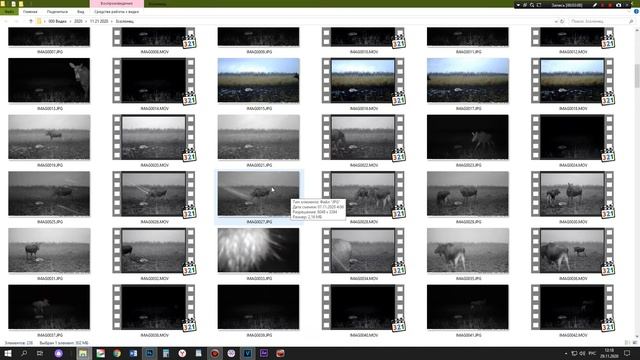
Task: Open Photoshop from the taskbar
Action: tap(150, 353)
